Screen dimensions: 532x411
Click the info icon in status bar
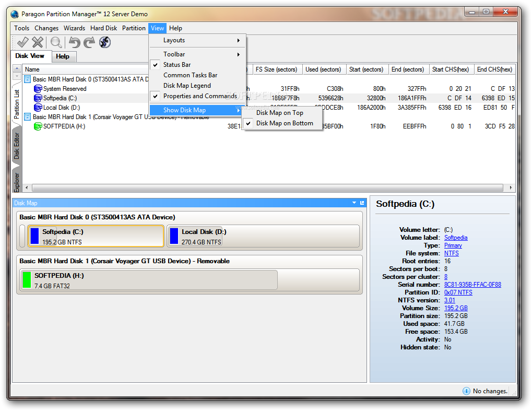[x=467, y=391]
